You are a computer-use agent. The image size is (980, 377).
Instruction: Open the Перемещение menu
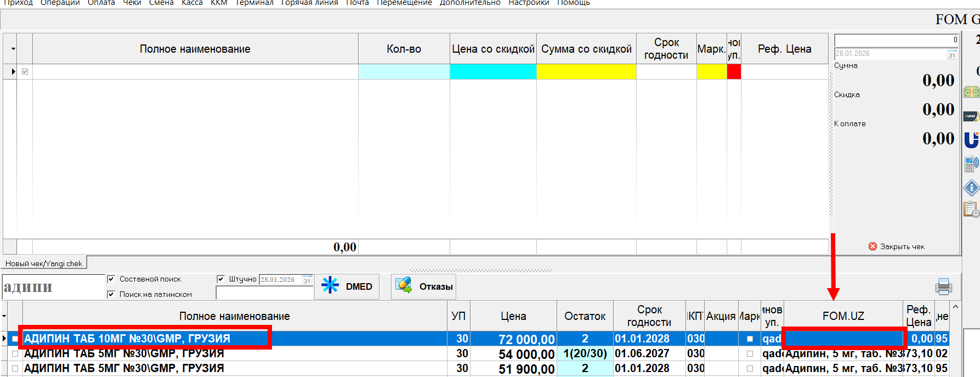tap(404, 3)
